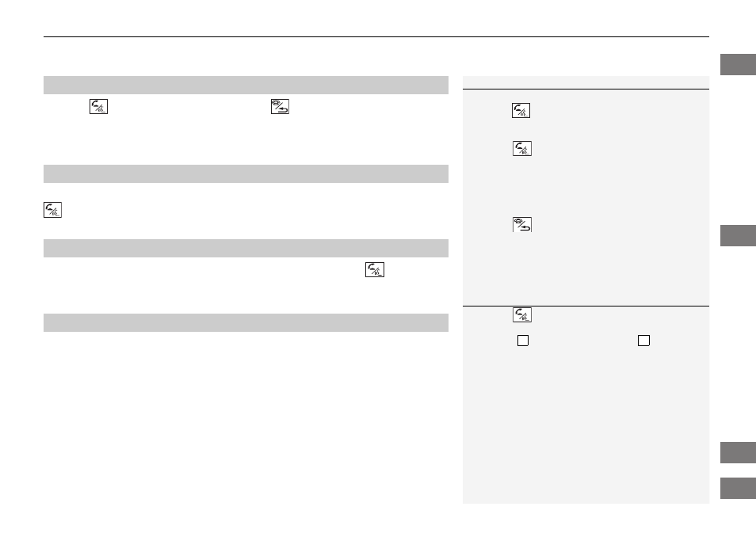Open the bottommost dark gray edge tab

pyautogui.click(x=738, y=488)
